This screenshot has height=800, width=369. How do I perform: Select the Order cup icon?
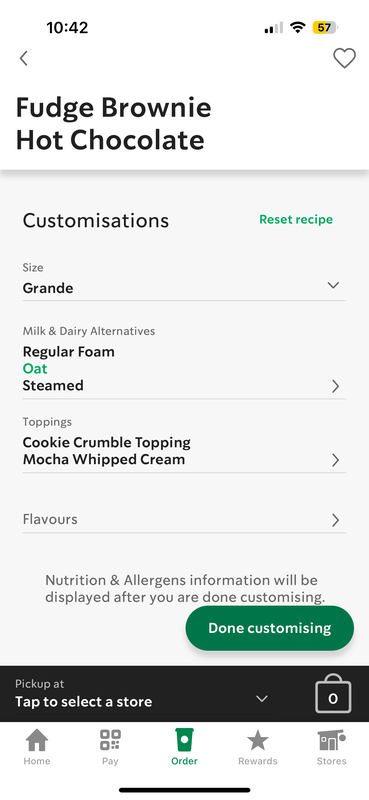pyautogui.click(x=184, y=739)
